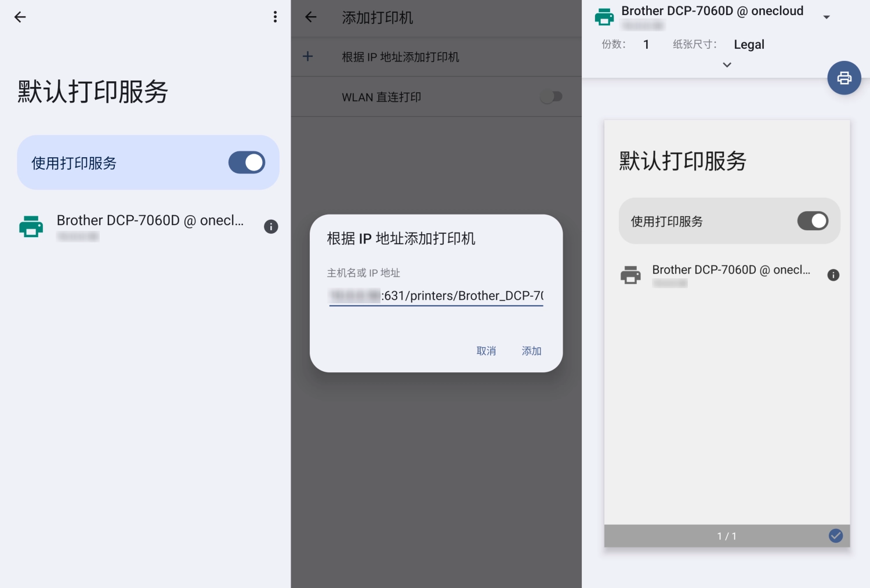
Task: Click the info icon in preview page
Action: [833, 275]
